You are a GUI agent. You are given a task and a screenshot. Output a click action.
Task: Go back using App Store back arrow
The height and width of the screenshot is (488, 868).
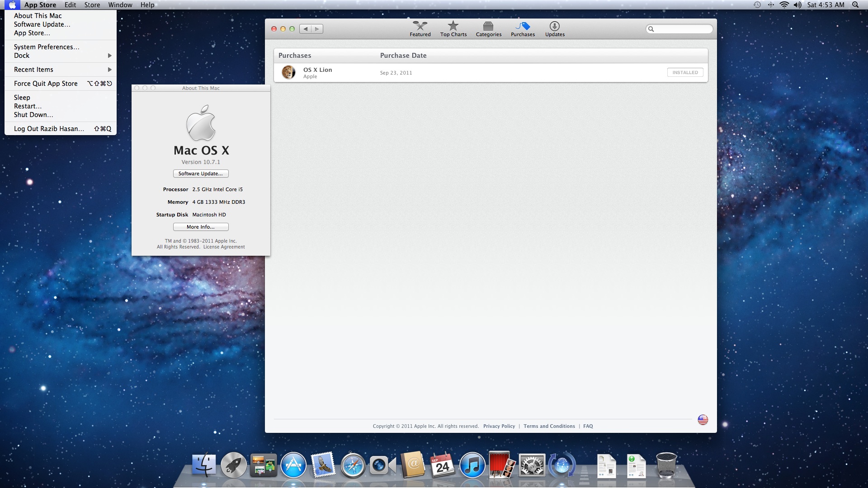(x=306, y=29)
